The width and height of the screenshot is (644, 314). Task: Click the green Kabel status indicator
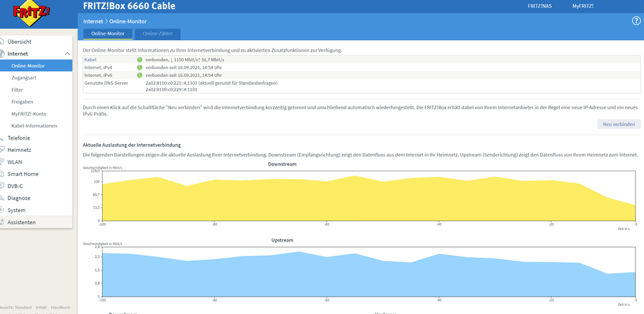(139, 60)
